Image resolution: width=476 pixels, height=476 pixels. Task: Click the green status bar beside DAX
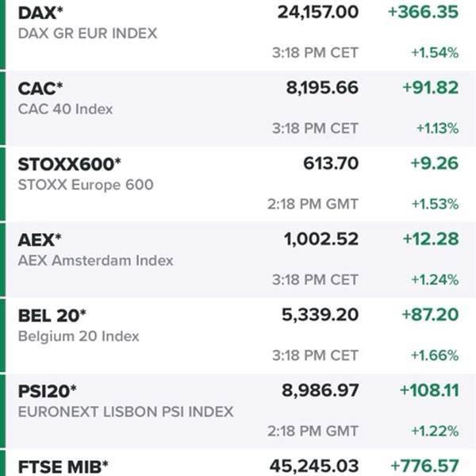click(2, 34)
